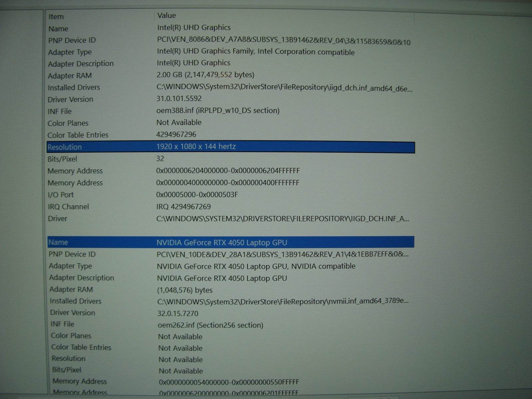Select the INF File oem262.inf row
This screenshot has width=532, height=399.
(210, 325)
